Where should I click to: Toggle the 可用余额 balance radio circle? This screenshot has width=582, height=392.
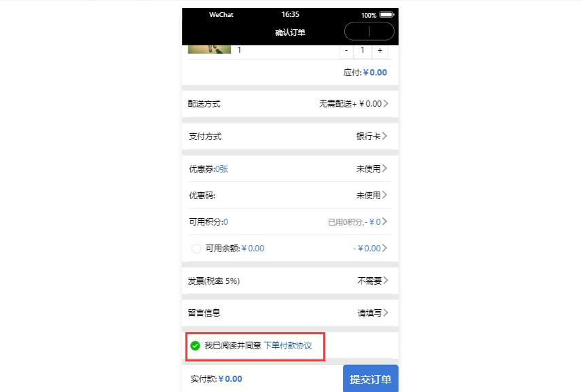point(196,249)
